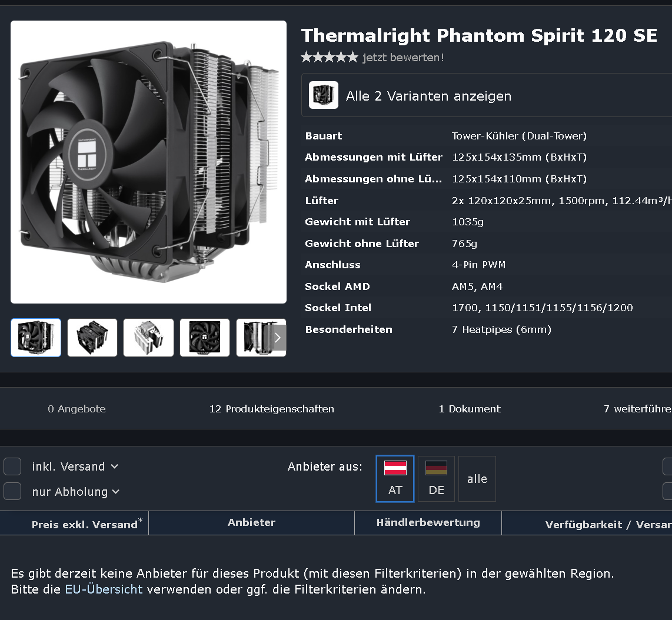Expand the nur Abholung dropdown
Viewport: 672px width, 620px height.
[76, 491]
